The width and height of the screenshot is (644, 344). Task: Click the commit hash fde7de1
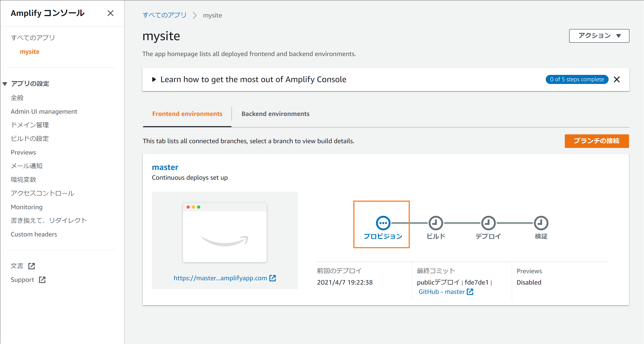click(477, 282)
